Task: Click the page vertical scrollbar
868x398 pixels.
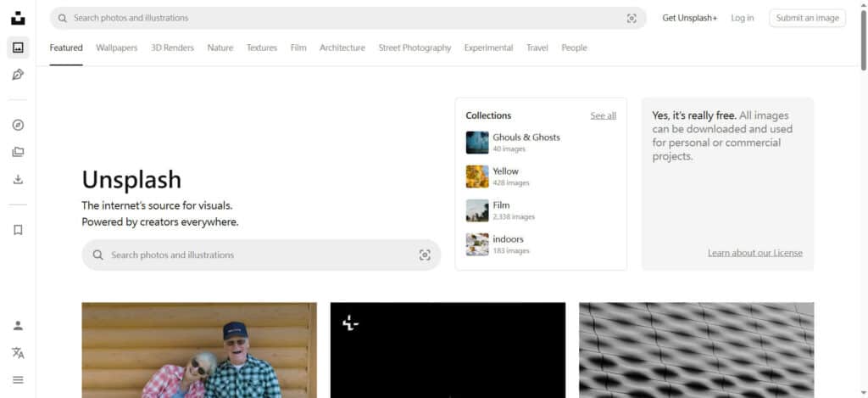Action: tap(863, 51)
